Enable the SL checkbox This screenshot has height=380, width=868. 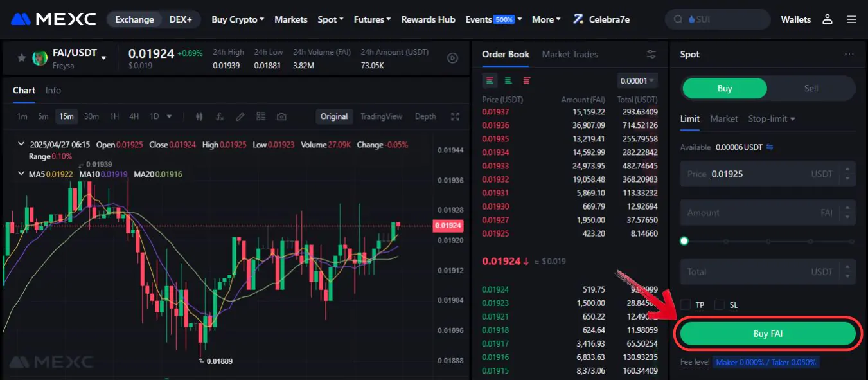[720, 305]
